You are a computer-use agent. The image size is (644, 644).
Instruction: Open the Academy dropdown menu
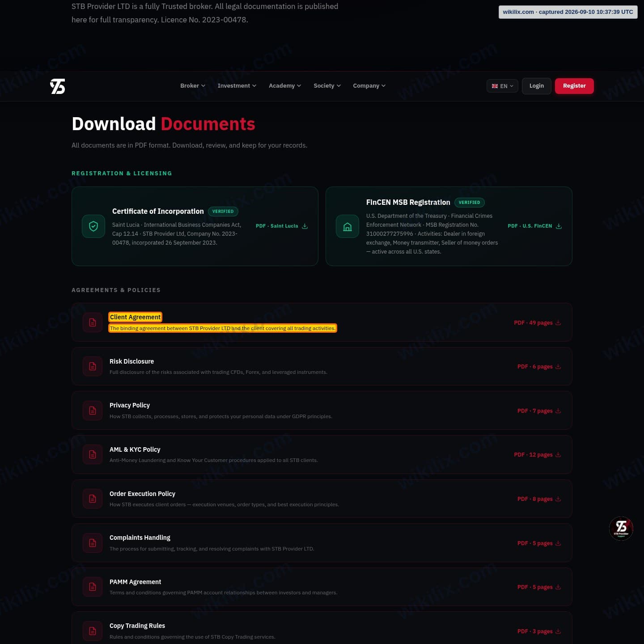(x=285, y=86)
